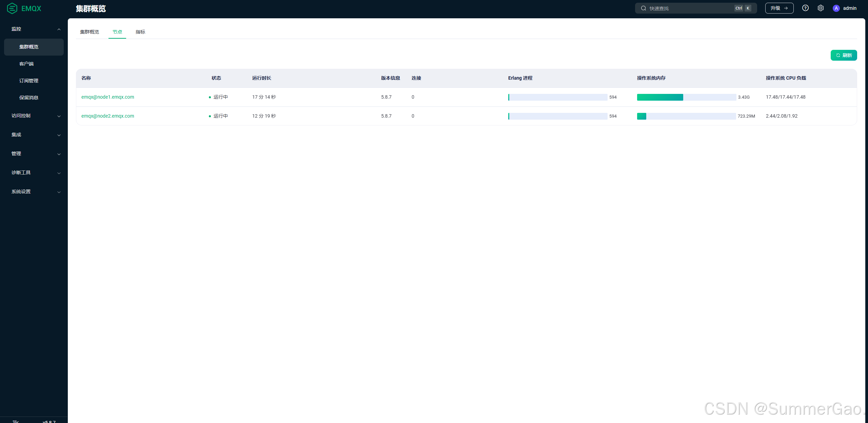Click the 3.43G memory value
This screenshot has height=423, width=868.
744,97
